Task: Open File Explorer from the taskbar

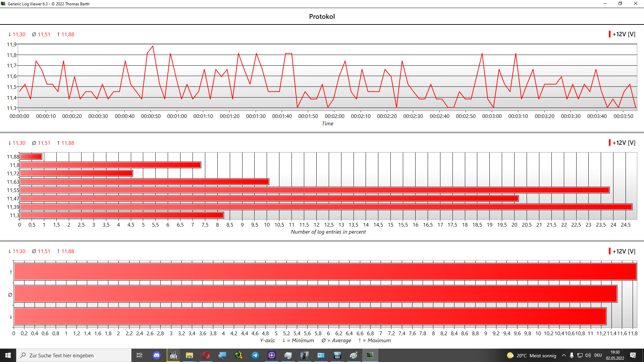Action: [190, 355]
